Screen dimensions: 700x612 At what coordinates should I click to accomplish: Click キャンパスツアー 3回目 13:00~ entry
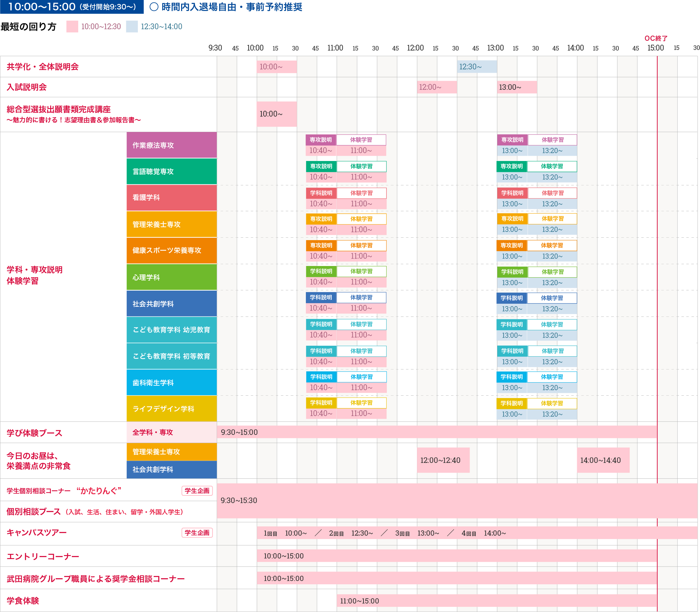point(417,533)
